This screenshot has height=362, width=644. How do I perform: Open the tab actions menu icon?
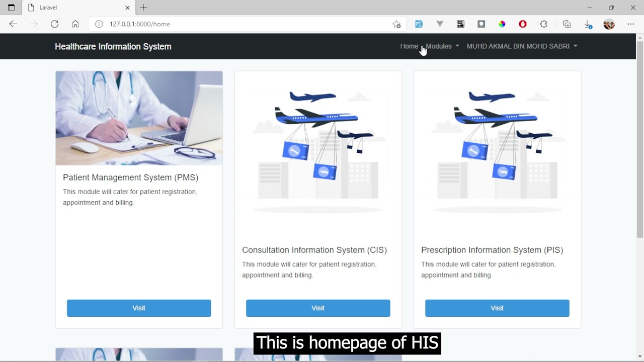pyautogui.click(x=11, y=8)
